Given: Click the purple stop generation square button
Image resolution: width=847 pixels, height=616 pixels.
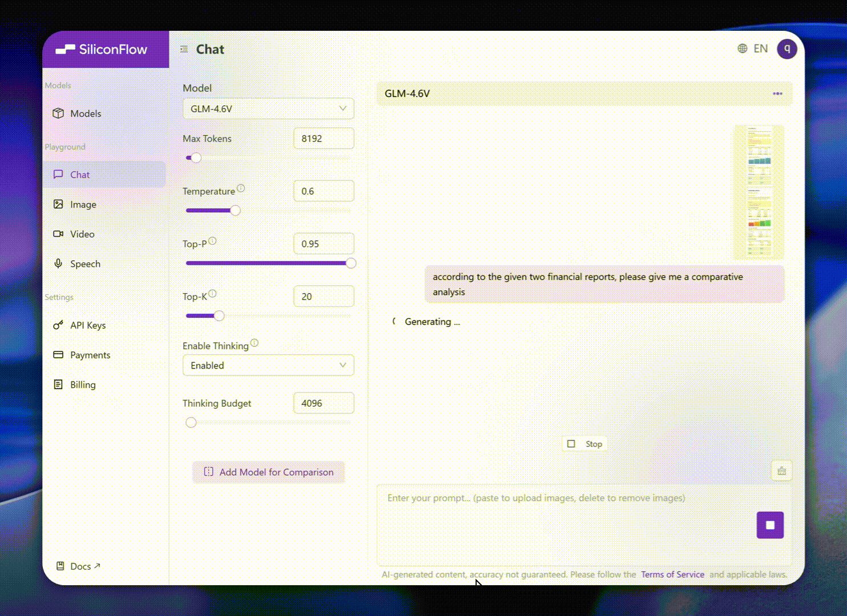Looking at the screenshot, I should coord(770,525).
